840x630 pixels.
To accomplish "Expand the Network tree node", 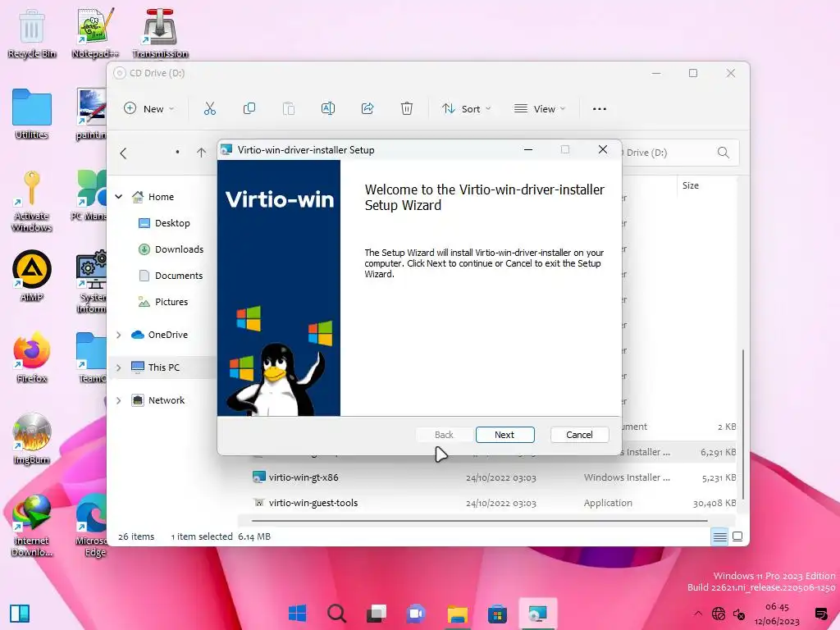I will tap(119, 400).
